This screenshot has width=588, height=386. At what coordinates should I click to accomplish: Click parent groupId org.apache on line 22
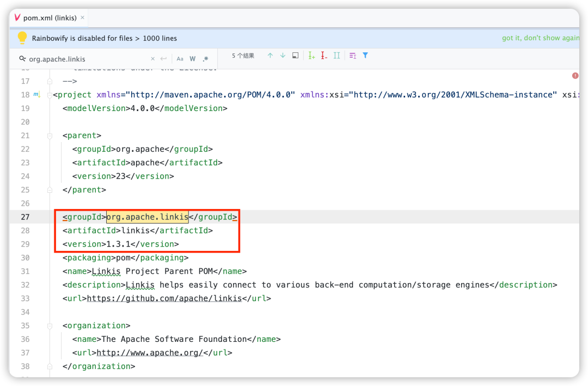pos(140,149)
